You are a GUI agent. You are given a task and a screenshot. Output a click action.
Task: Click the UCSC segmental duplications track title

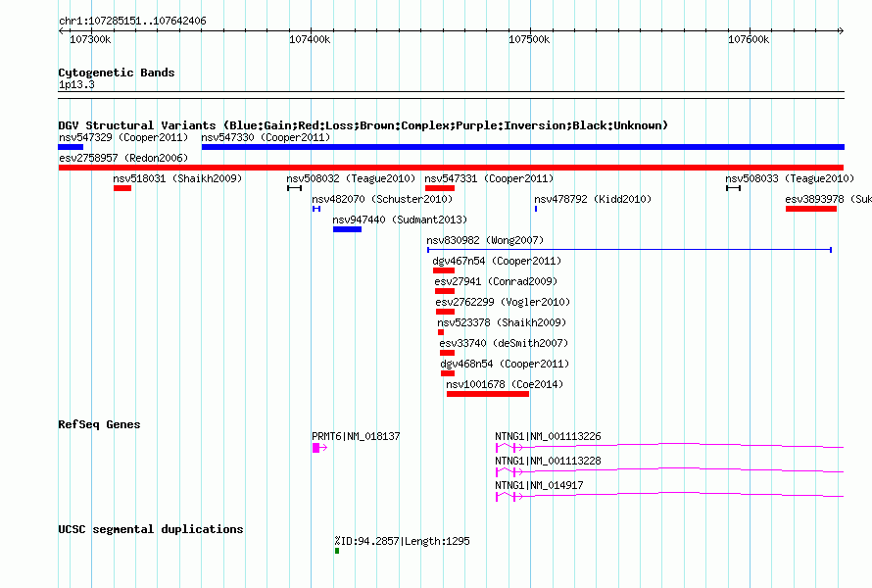[x=151, y=529]
